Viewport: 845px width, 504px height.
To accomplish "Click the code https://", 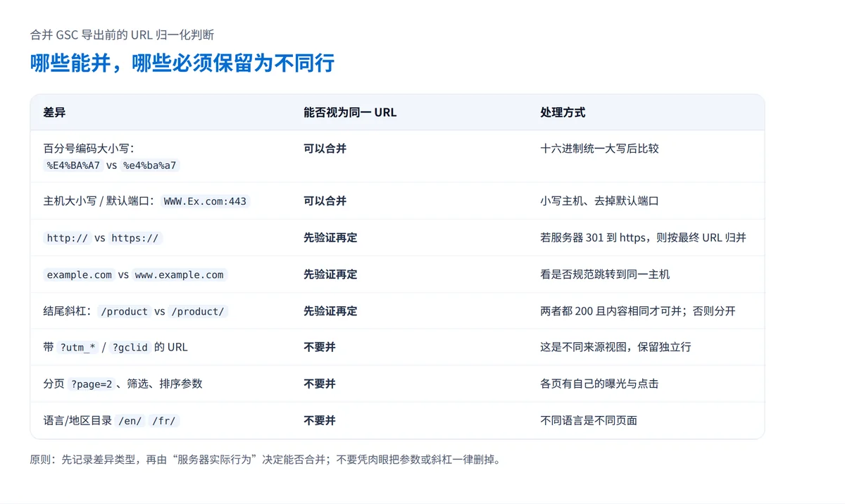I will 135,238.
